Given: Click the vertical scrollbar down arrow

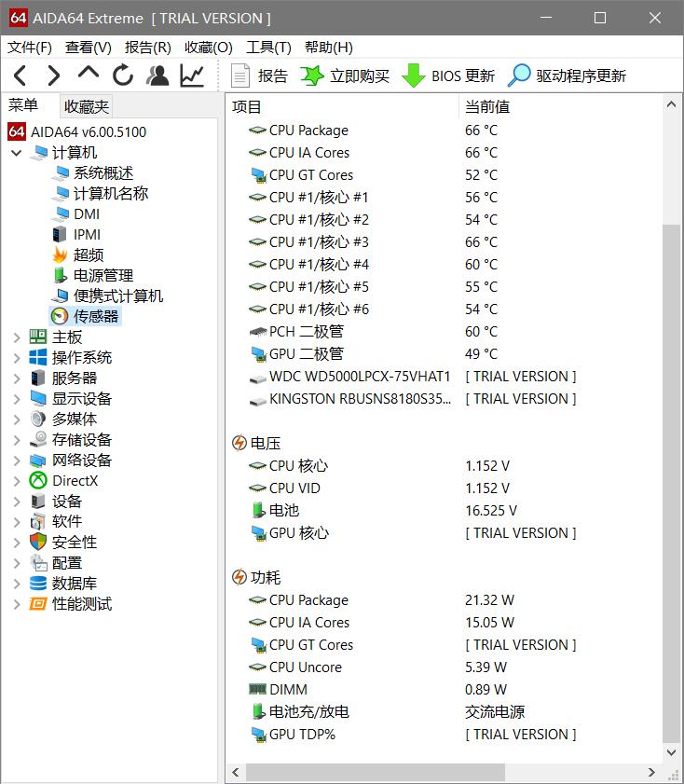Looking at the screenshot, I should click(672, 752).
